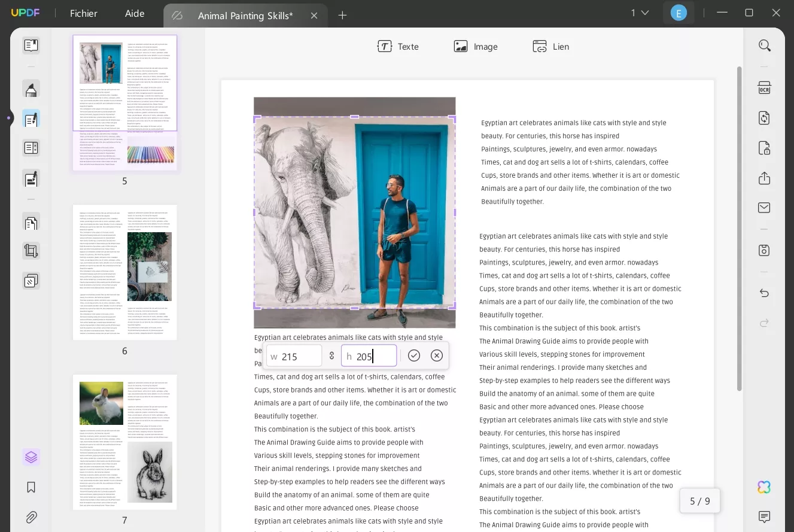
Task: Open the Email document icon
Action: pos(764,207)
